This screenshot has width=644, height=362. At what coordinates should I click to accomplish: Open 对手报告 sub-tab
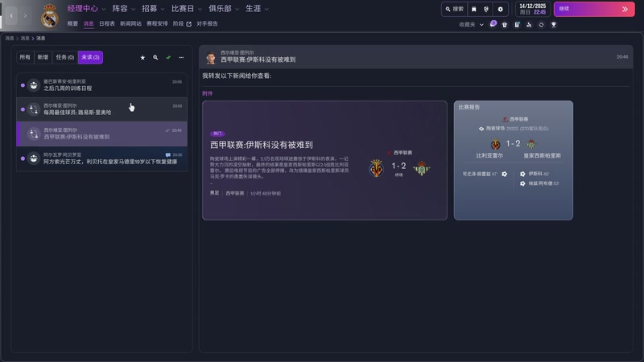point(207,24)
